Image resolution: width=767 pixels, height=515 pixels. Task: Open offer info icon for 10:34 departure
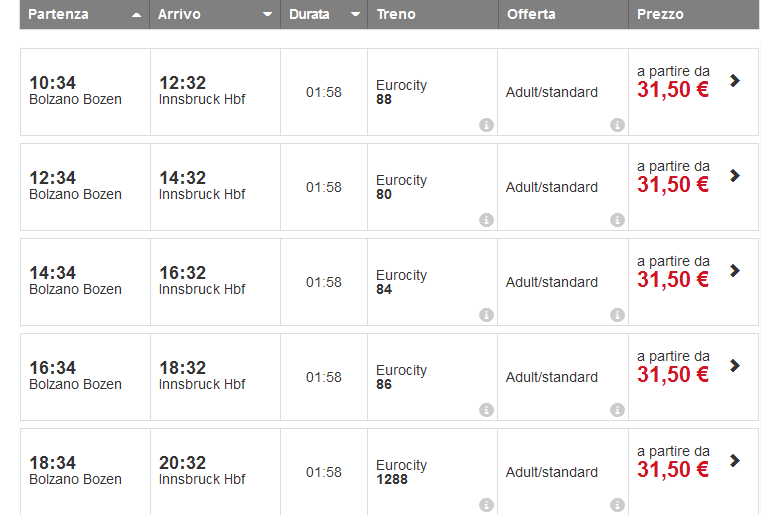(617, 125)
